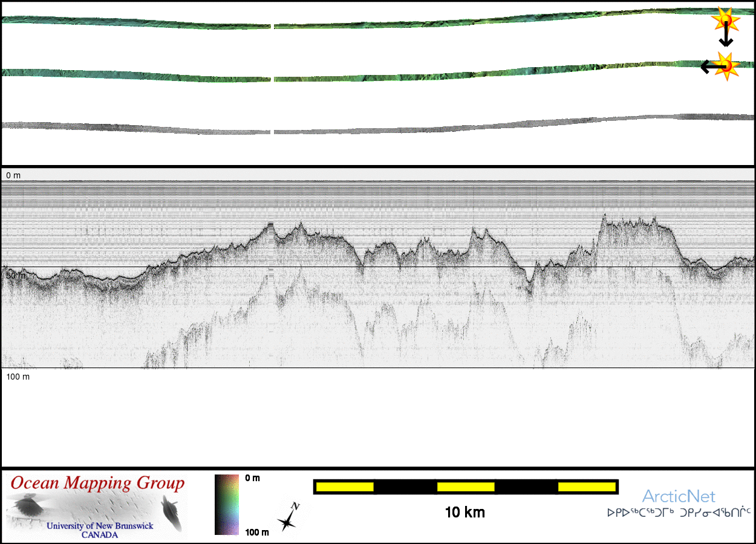
Task: Click University of New Brunswick text
Action: click(100, 526)
